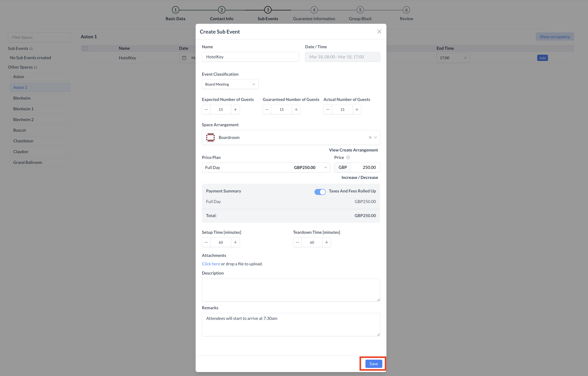Increase Actual Number of Guests
Viewport: 588px width, 376px height.
pos(357,109)
